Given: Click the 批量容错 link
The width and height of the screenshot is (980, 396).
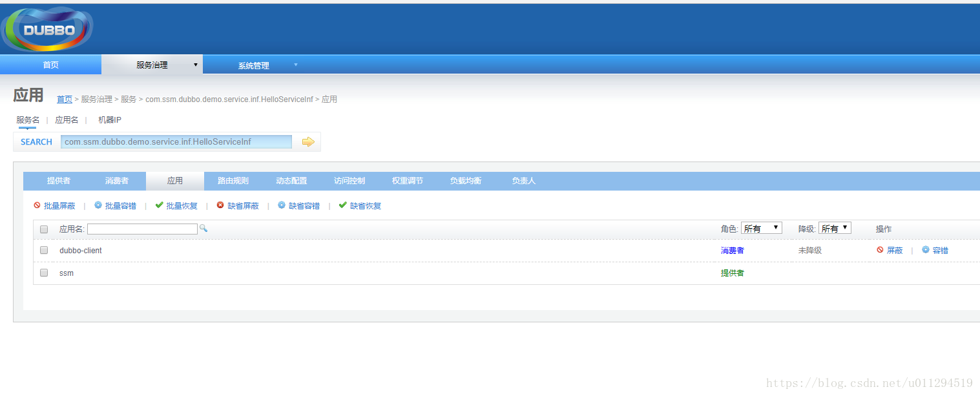Looking at the screenshot, I should (121, 206).
